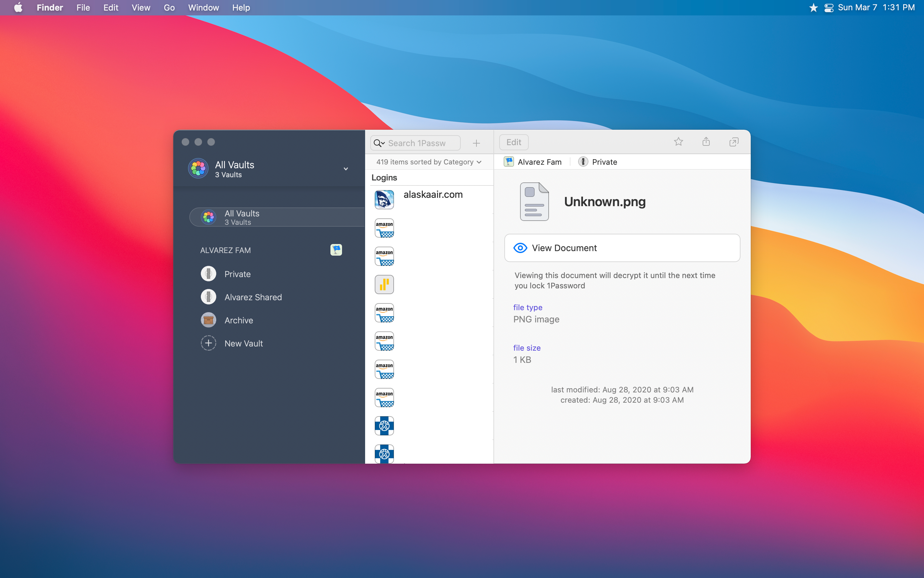Screen dimensions: 924x578
Task: Click the 1 KB file size value
Action: point(522,360)
